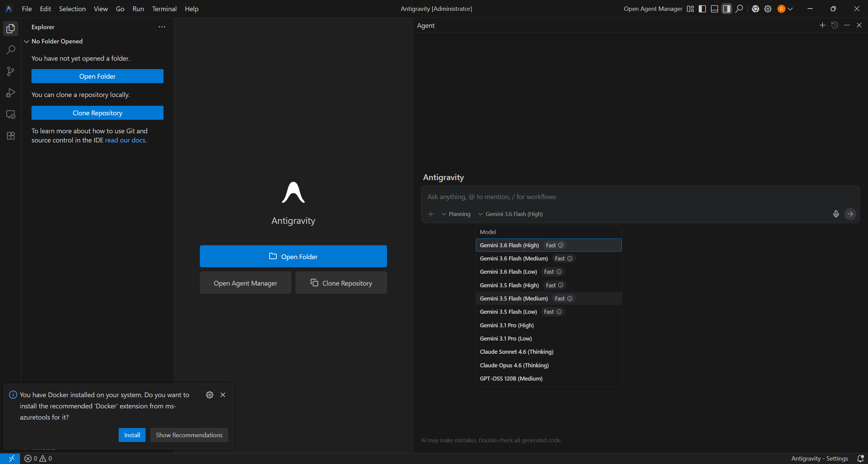Pick GPT-OSS 120B (Medium) model
This screenshot has width=868, height=464.
click(x=548, y=379)
